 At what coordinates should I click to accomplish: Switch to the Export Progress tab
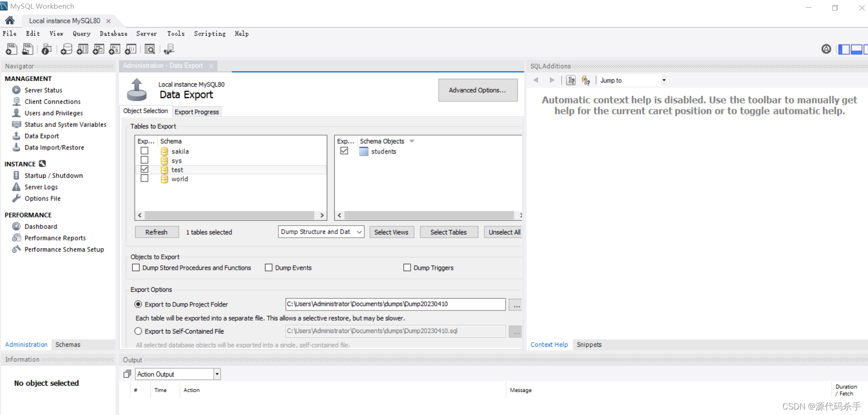tap(197, 111)
